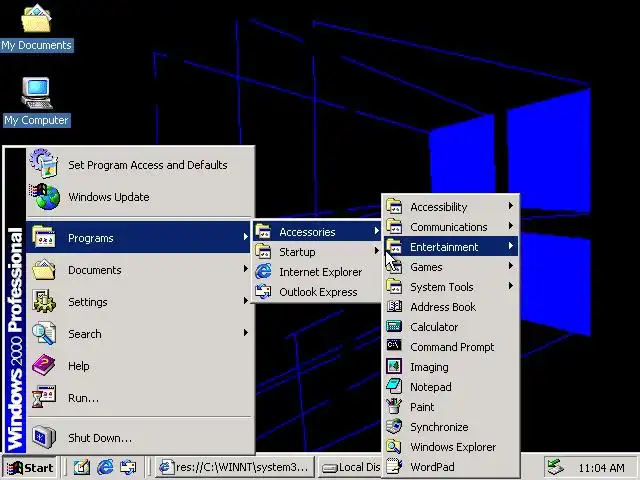Switch to the res://C:\WINNT taskbar window
Screen dimensions: 640x480
click(x=235, y=467)
